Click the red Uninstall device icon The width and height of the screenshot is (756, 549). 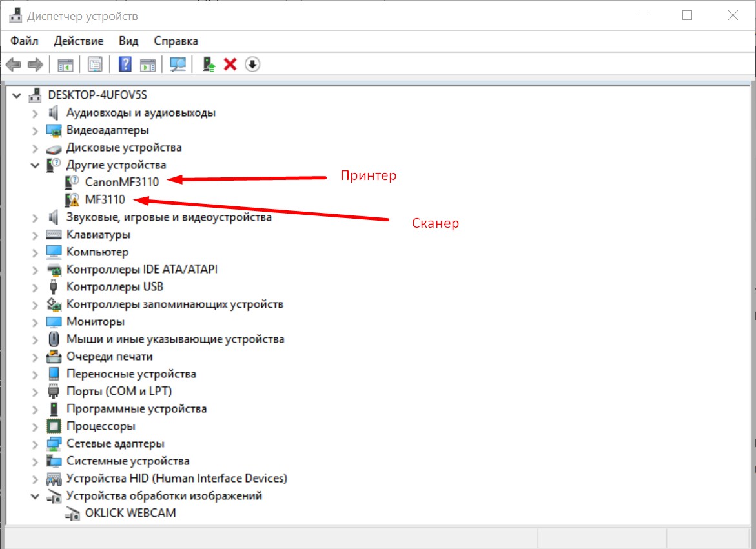pyautogui.click(x=230, y=64)
